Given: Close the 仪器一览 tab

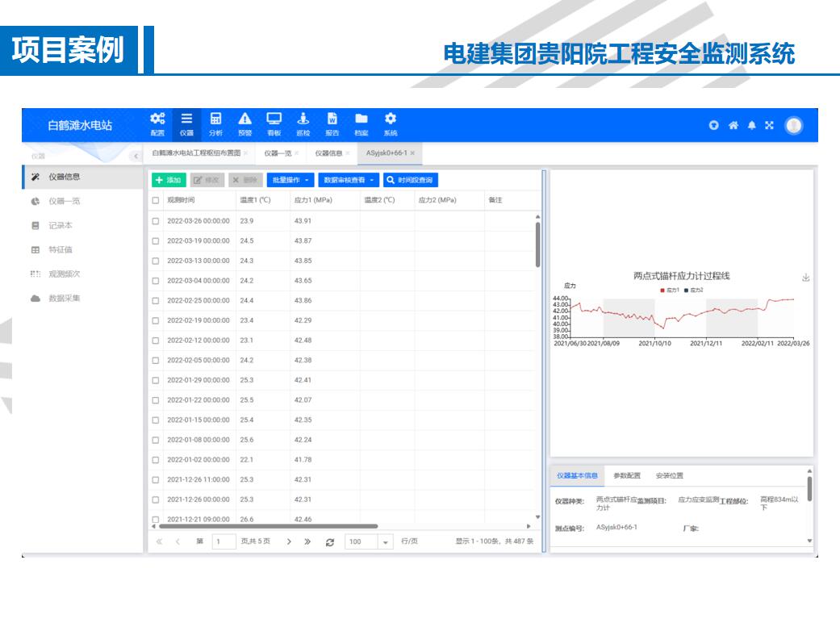Looking at the screenshot, I should [x=297, y=153].
